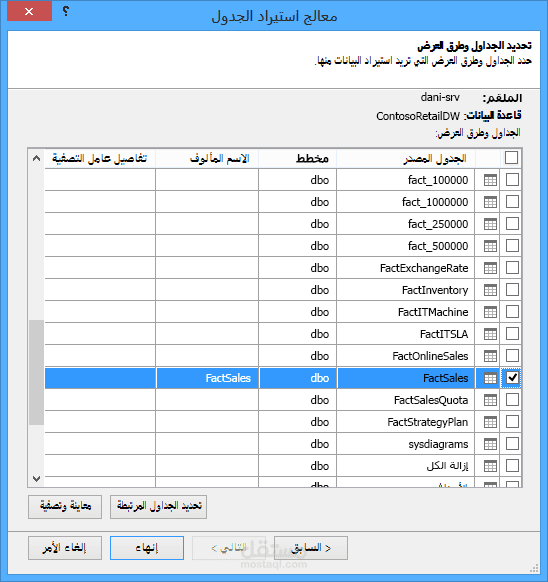Click the table icon beside FactITMachine
Viewport: 548px width, 582px height.
click(x=490, y=312)
